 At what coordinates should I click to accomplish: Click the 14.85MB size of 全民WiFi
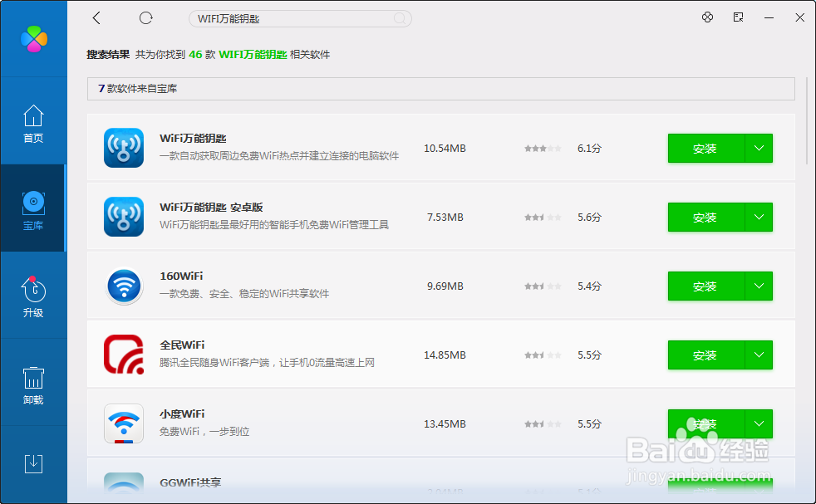(445, 355)
